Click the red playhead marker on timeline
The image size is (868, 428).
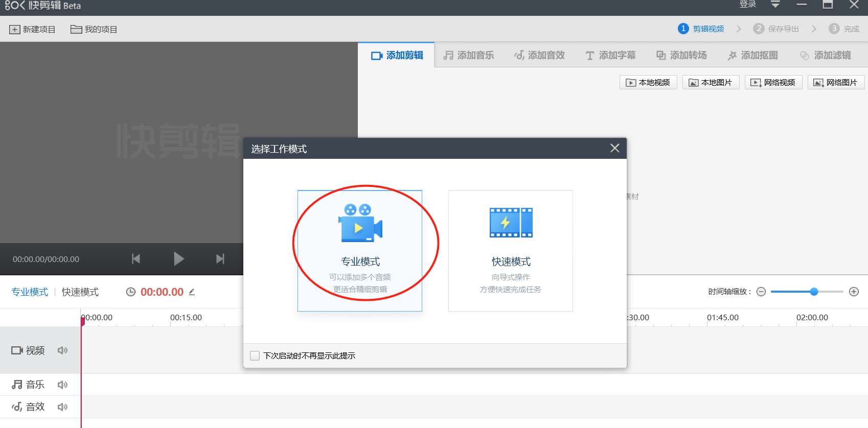click(82, 321)
